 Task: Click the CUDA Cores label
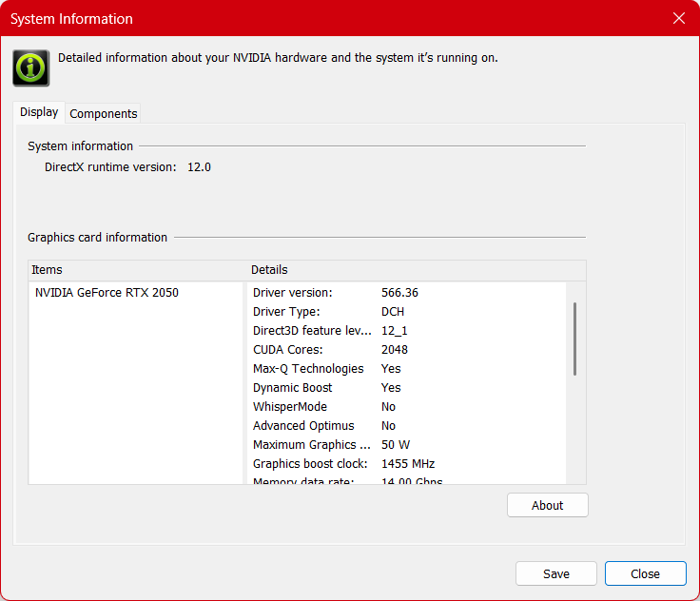pos(287,350)
